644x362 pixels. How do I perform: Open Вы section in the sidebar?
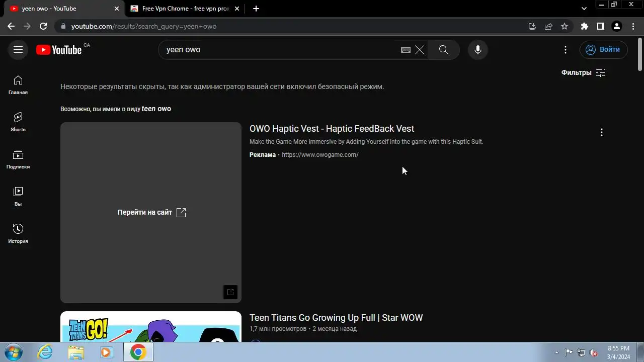[x=18, y=197]
